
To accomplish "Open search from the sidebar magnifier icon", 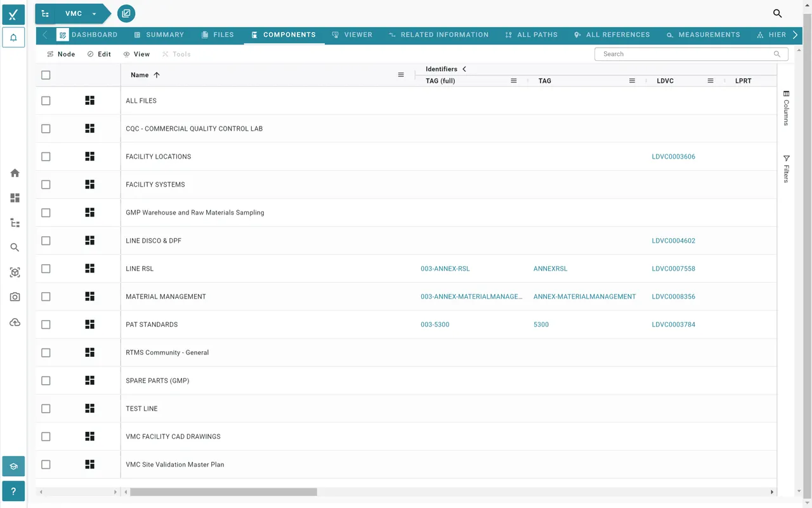I will 15,247.
